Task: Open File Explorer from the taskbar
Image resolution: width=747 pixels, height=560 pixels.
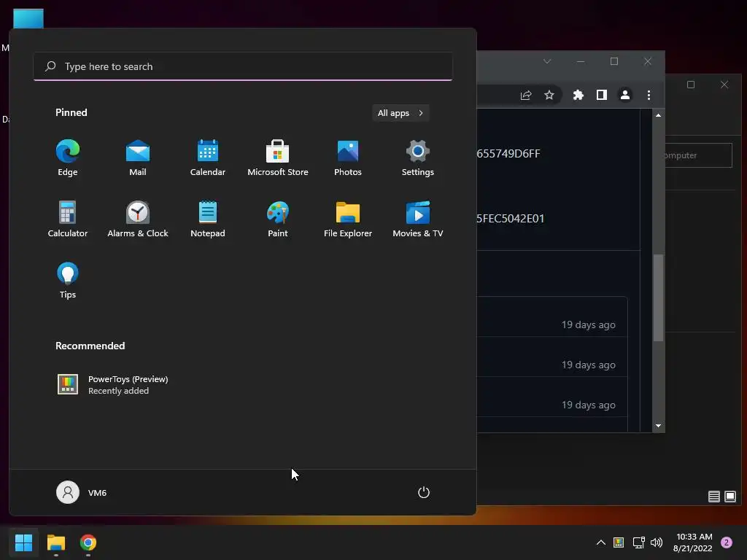Action: point(55,542)
